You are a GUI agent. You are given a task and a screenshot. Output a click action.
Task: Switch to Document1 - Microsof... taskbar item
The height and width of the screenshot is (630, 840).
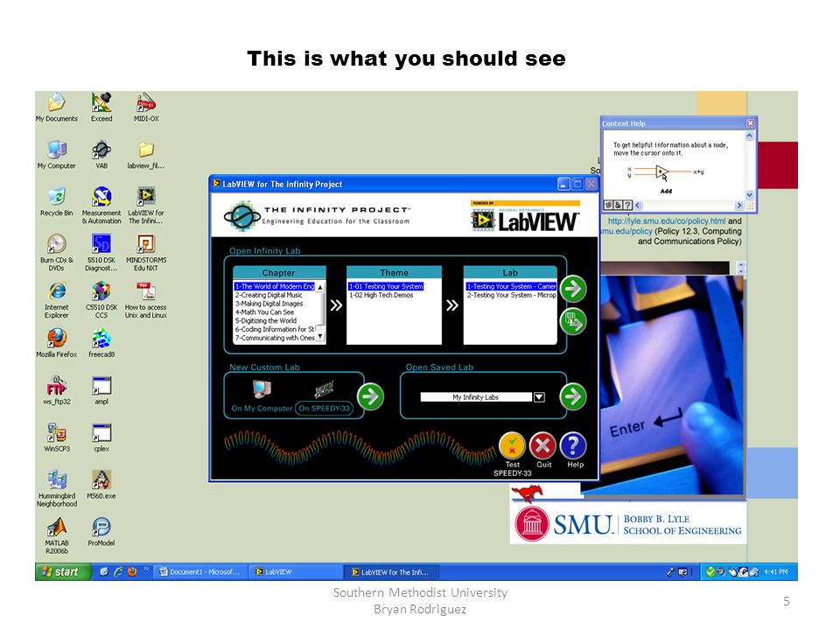click(200, 572)
